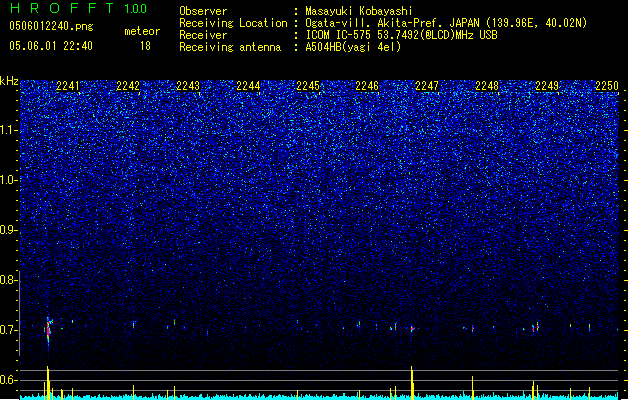Click the kHz axis unit label
This screenshot has height=400, width=629.
pos(9,81)
